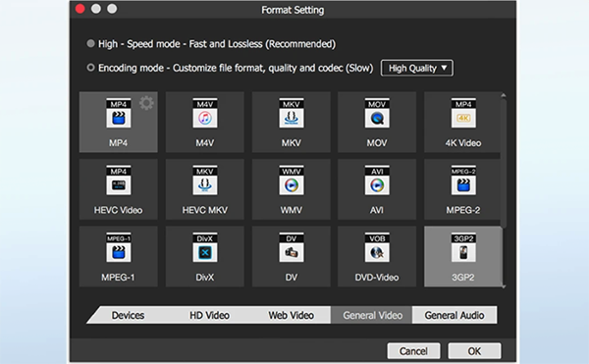Image resolution: width=589 pixels, height=364 pixels.
Task: Select the HEVC Video format icon
Action: [119, 181]
